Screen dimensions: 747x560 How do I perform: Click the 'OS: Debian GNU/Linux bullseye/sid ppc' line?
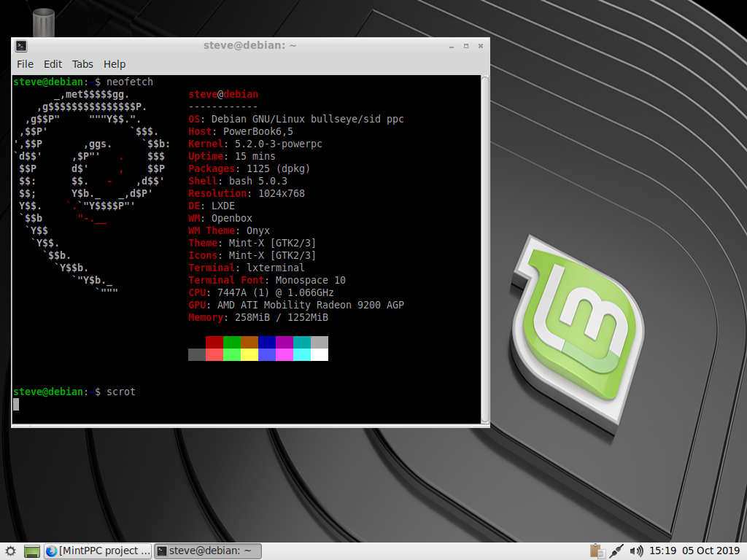[x=296, y=119]
